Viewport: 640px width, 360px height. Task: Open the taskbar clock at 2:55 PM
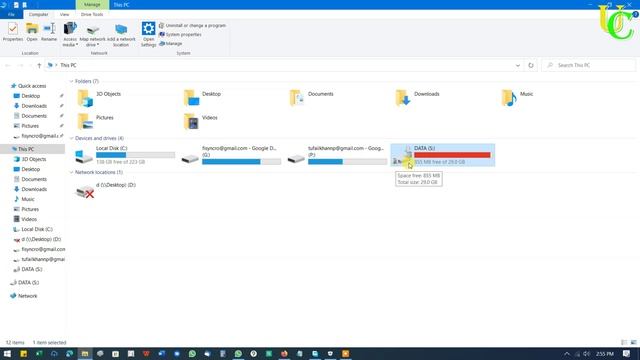604,354
